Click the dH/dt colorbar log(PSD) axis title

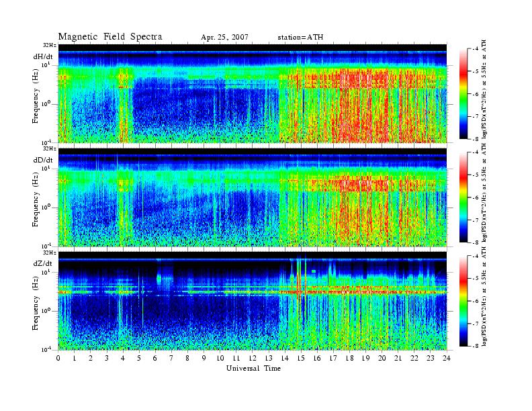[484, 90]
